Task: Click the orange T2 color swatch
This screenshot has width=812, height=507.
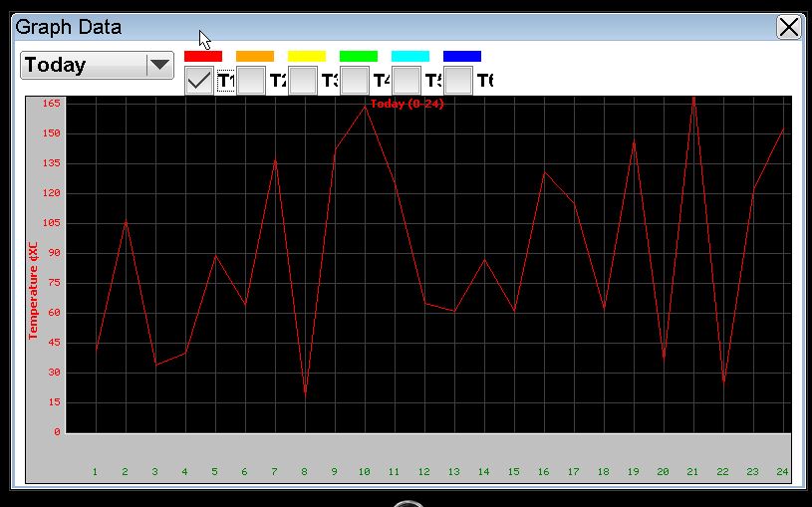Action: point(255,56)
